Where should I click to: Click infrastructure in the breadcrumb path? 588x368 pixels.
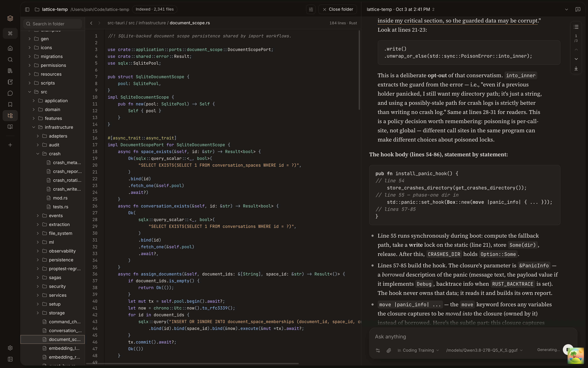point(152,23)
